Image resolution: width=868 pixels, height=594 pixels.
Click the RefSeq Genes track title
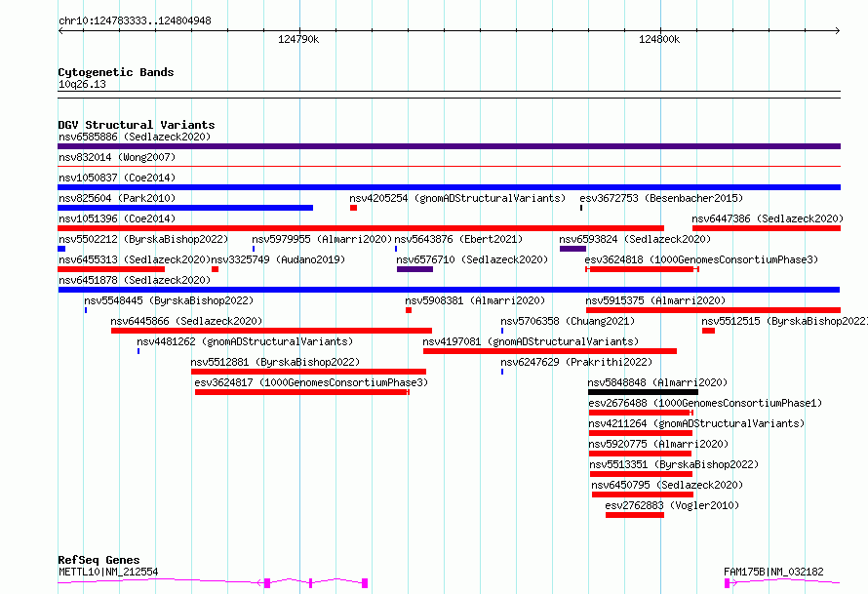point(99,560)
